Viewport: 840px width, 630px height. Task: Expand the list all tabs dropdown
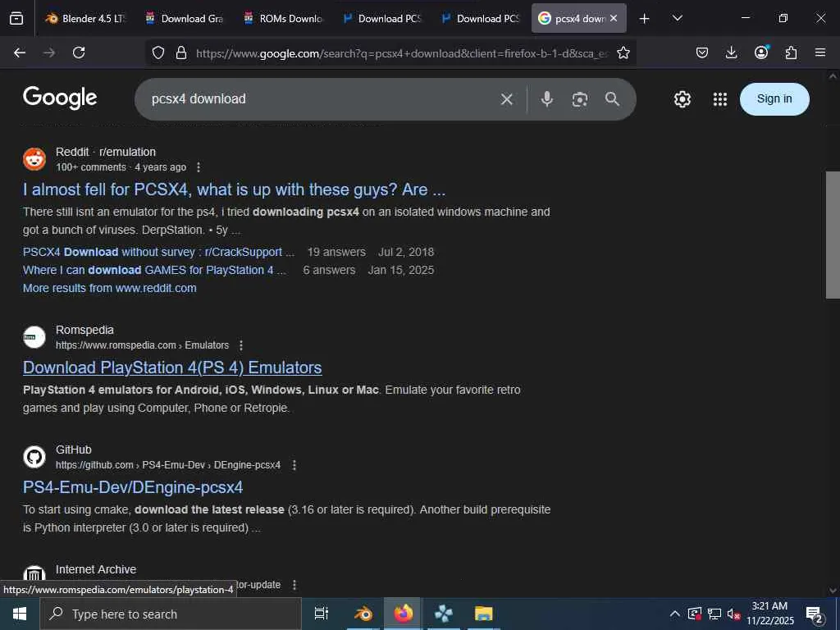tap(677, 18)
